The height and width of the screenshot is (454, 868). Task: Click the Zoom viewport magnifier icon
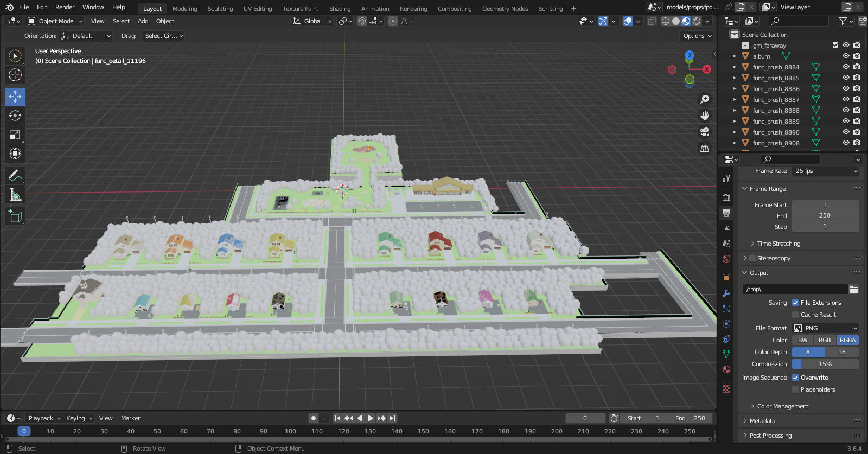pos(705,99)
